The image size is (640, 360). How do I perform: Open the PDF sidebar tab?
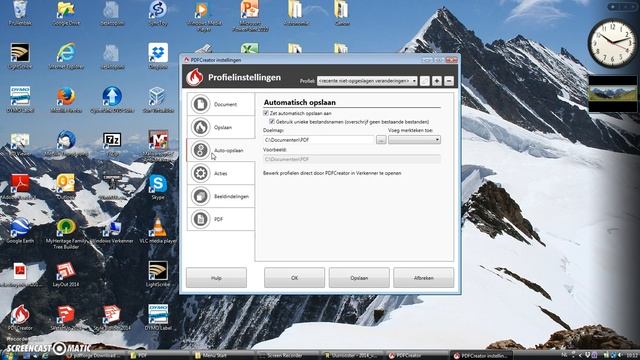click(x=221, y=219)
